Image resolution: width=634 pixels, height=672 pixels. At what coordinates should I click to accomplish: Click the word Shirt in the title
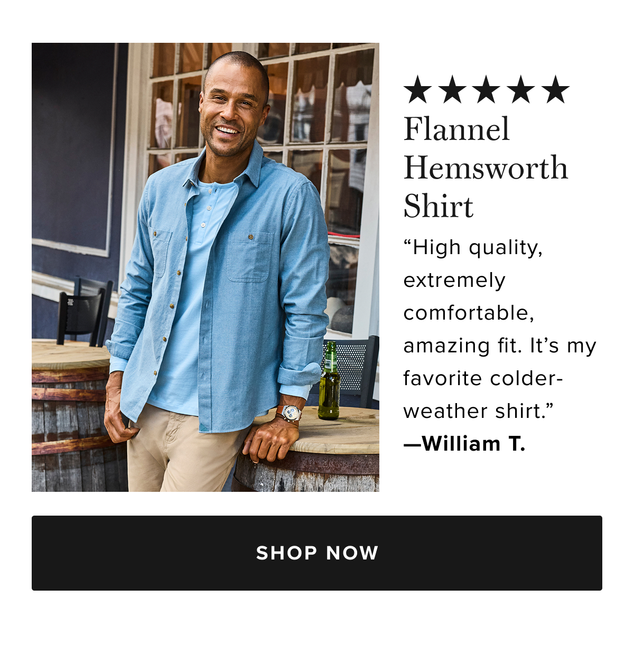click(439, 206)
